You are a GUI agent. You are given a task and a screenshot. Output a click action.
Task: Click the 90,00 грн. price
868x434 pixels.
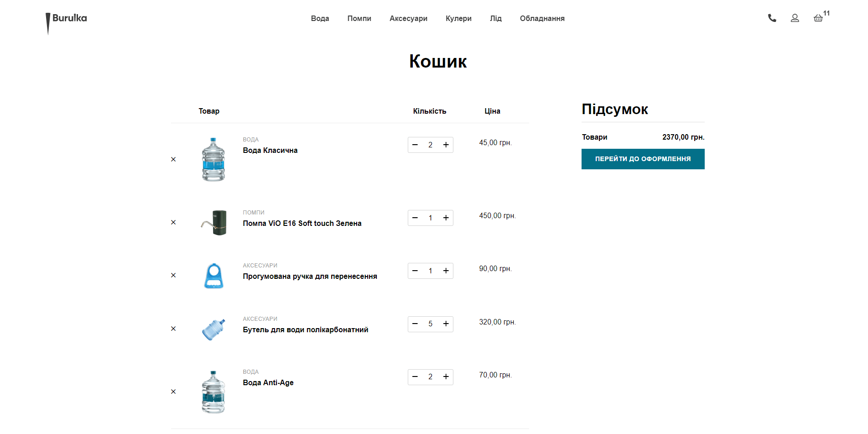[x=495, y=268]
